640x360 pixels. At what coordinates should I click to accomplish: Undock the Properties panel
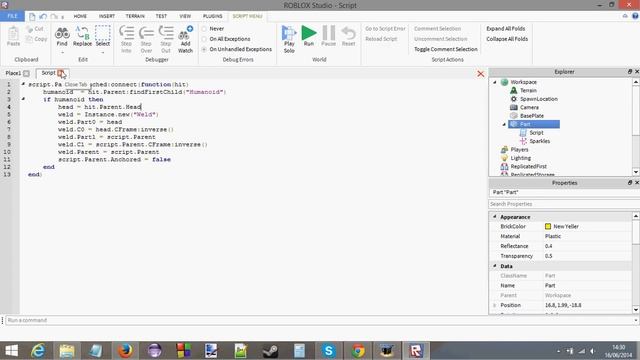[630, 182]
